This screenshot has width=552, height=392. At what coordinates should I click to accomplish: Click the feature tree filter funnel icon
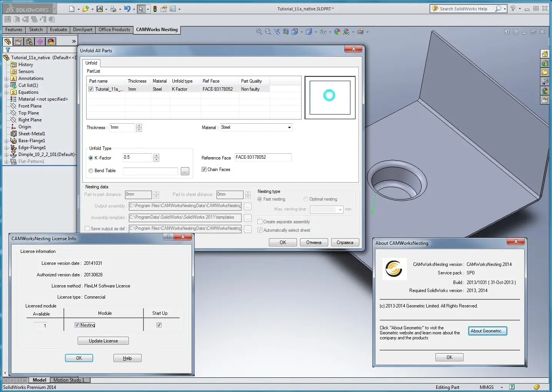pyautogui.click(x=8, y=50)
